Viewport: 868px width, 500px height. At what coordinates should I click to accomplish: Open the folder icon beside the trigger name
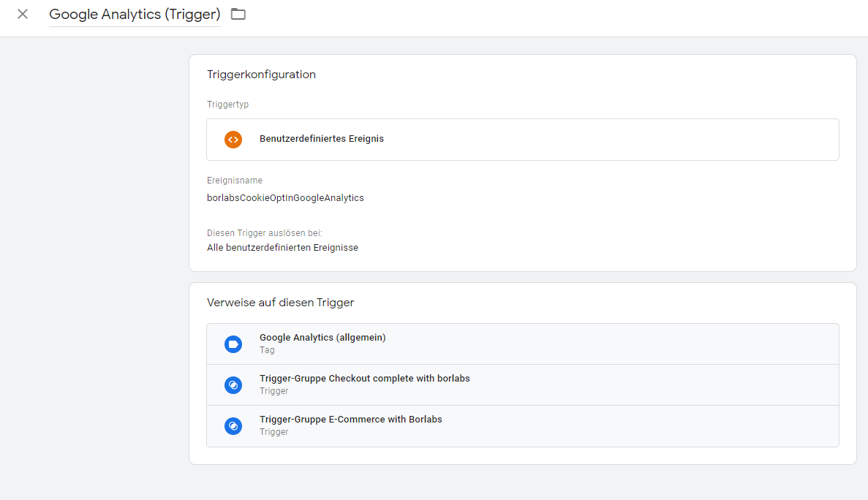pos(238,14)
